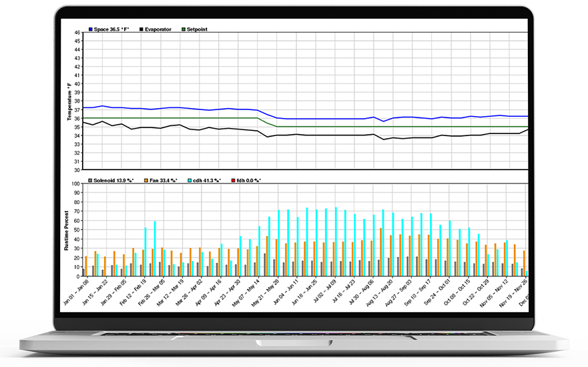Click the 'Aug 13 – Aug 20' date label
The width and height of the screenshot is (588, 367).
click(380, 292)
